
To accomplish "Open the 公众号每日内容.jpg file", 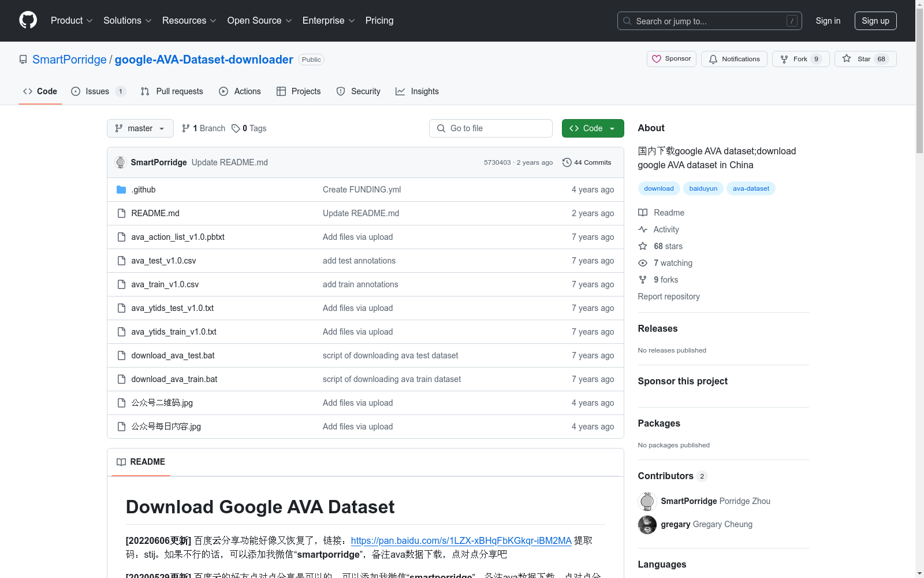I will [x=166, y=427].
